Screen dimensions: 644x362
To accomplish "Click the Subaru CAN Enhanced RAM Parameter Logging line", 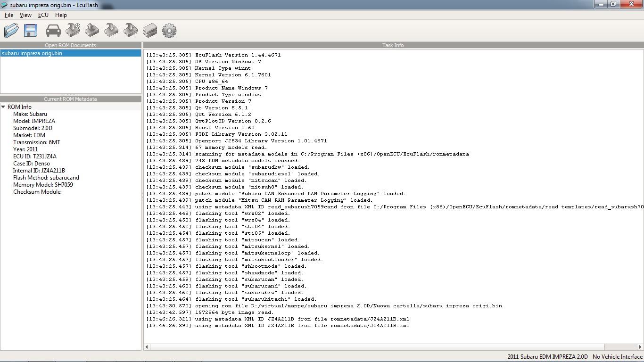I will (x=276, y=193).
